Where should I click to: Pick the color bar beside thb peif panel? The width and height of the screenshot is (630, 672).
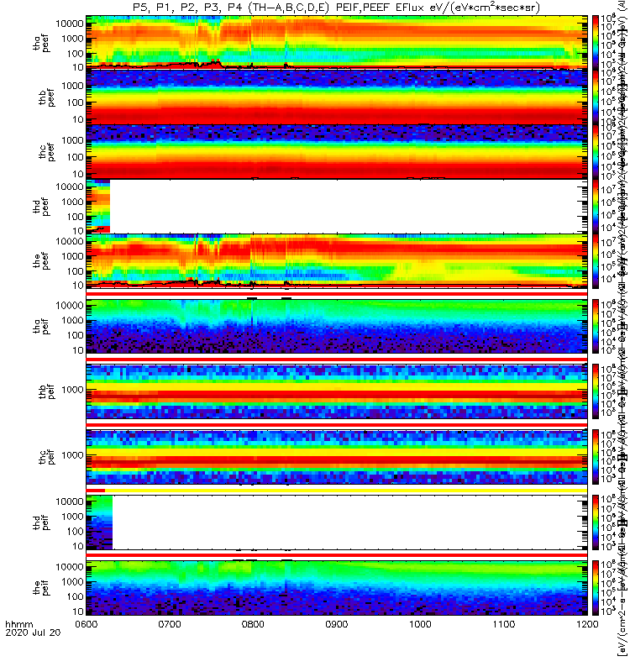point(596,391)
